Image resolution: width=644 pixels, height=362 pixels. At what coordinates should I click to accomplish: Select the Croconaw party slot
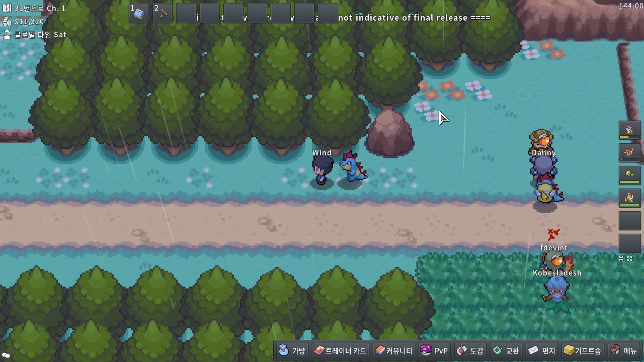point(629,130)
